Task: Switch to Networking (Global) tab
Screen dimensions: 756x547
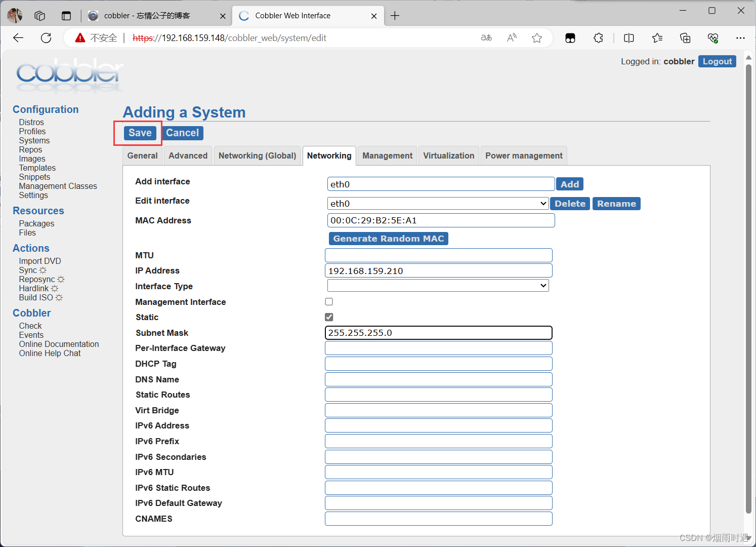Action: pos(258,156)
